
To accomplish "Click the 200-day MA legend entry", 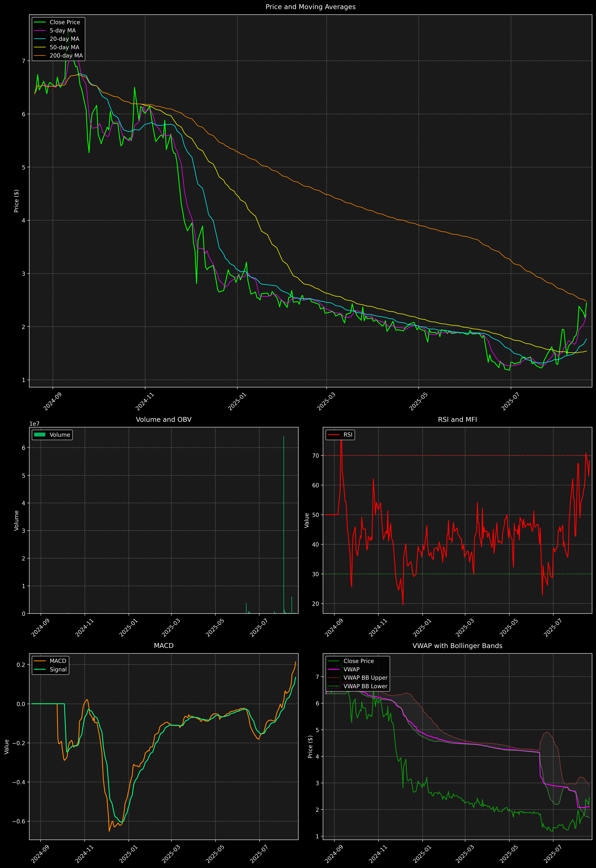I will coord(66,56).
